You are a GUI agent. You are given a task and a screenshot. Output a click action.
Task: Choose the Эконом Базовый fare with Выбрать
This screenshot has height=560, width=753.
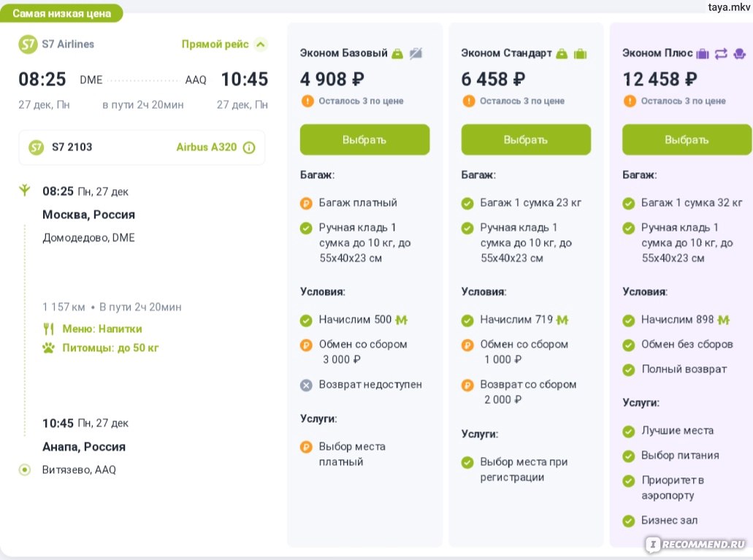pos(364,139)
